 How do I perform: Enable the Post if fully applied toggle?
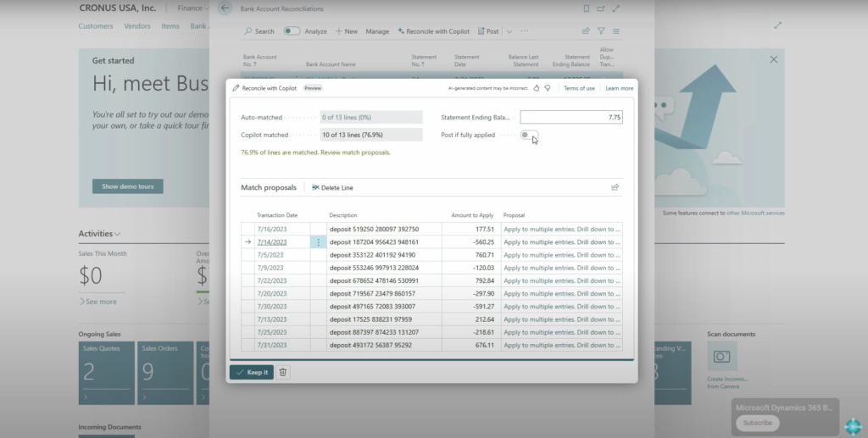pyautogui.click(x=529, y=135)
